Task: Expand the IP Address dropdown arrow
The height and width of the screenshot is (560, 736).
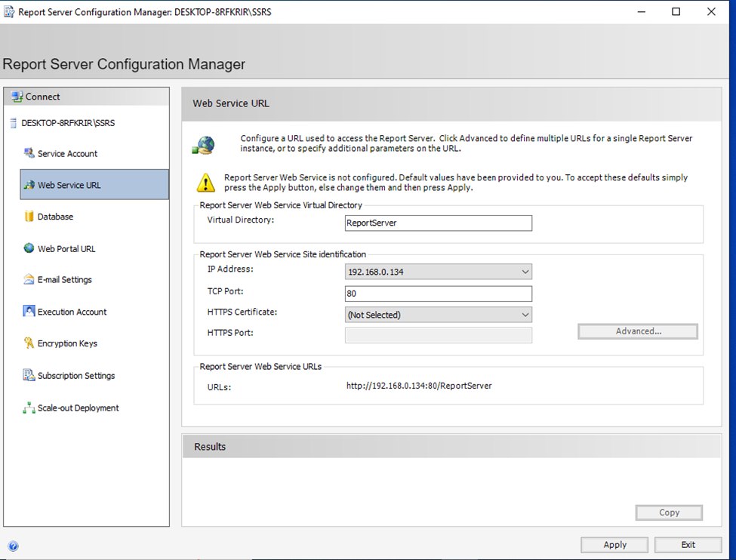Action: pyautogui.click(x=525, y=272)
